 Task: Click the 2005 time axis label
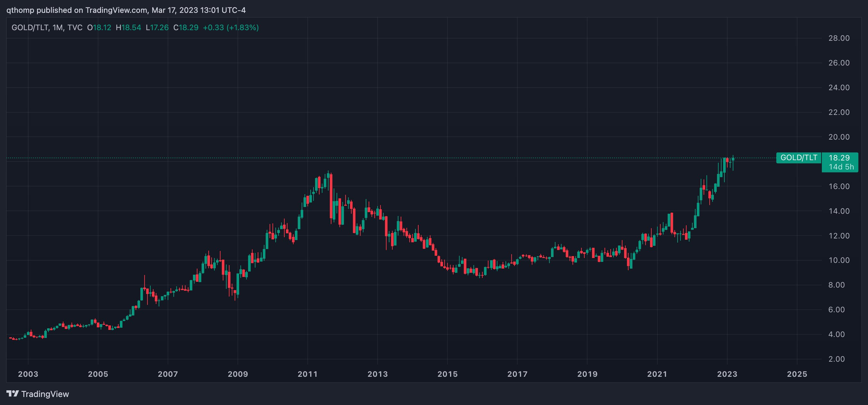click(x=98, y=374)
